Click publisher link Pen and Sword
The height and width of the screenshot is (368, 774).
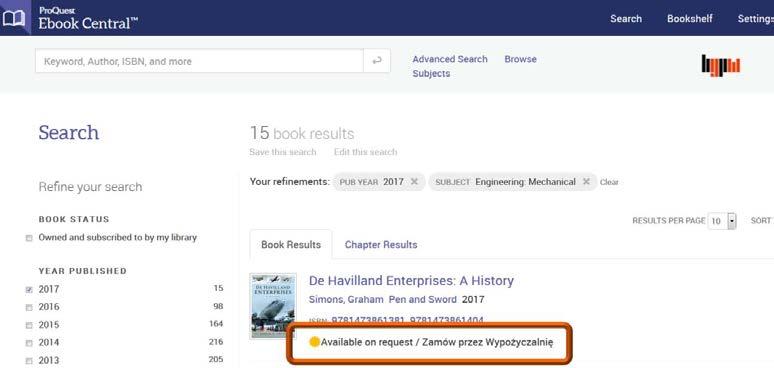click(423, 299)
